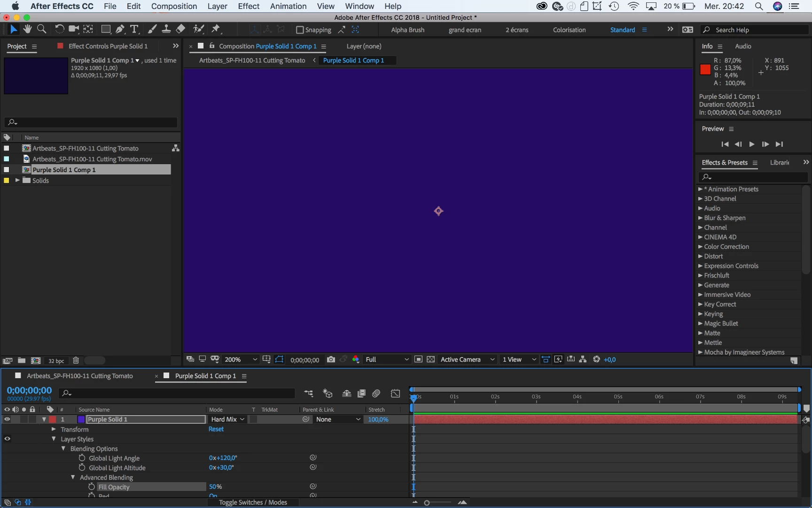Screen dimensions: 812x508
Task: Collapse the Advanced Blending group
Action: click(73, 477)
